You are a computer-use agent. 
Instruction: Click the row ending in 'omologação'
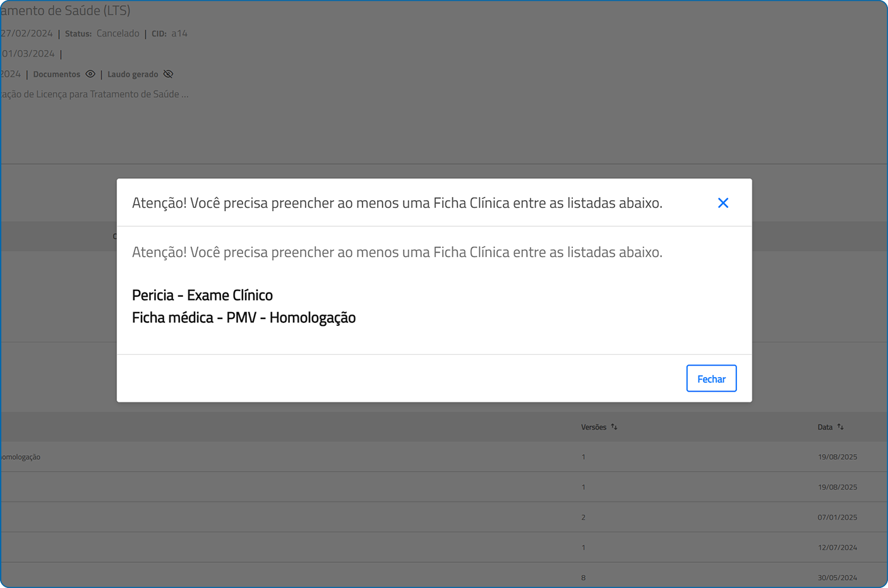pyautogui.click(x=21, y=457)
